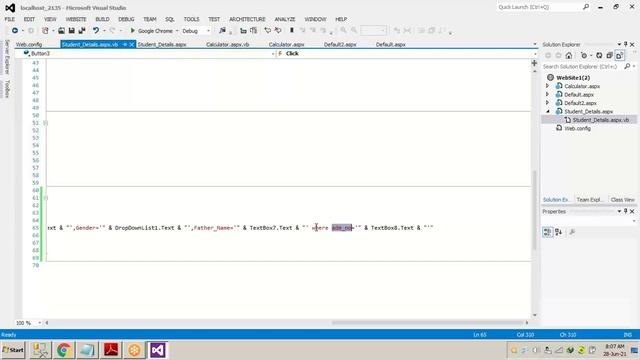Open the FILE menu
The height and width of the screenshot is (360, 640).
pyautogui.click(x=10, y=19)
